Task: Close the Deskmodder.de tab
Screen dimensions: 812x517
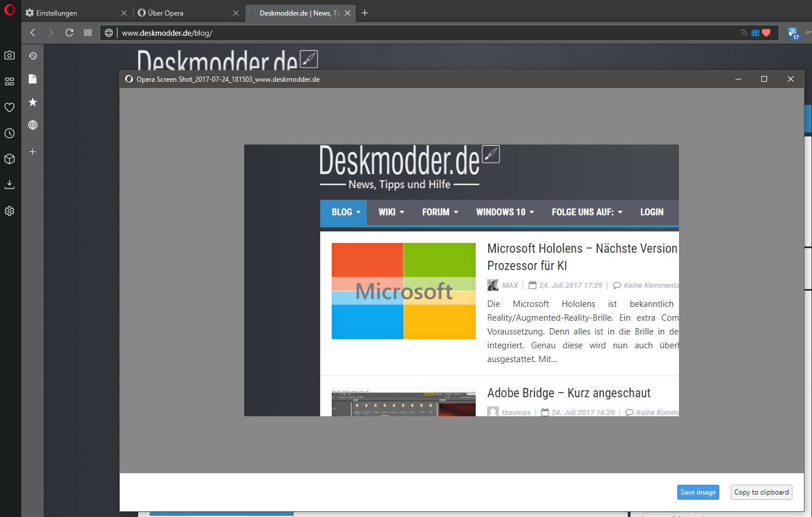Action: point(347,13)
